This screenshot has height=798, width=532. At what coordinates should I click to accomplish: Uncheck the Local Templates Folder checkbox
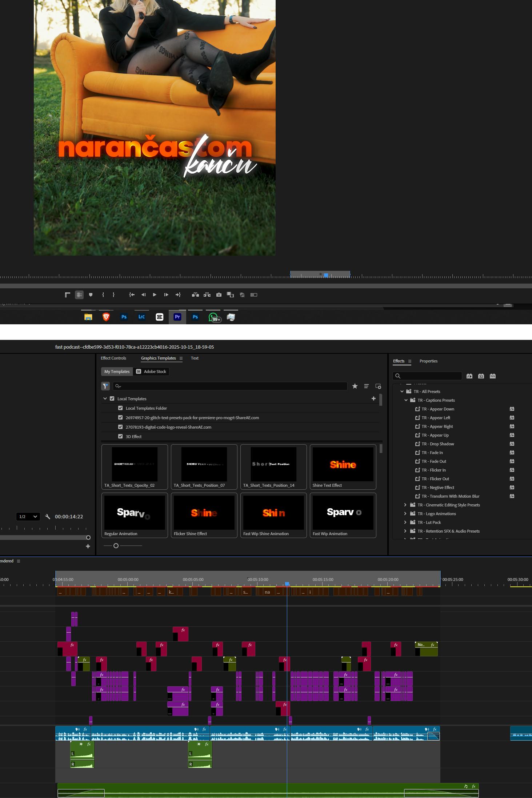pos(120,408)
